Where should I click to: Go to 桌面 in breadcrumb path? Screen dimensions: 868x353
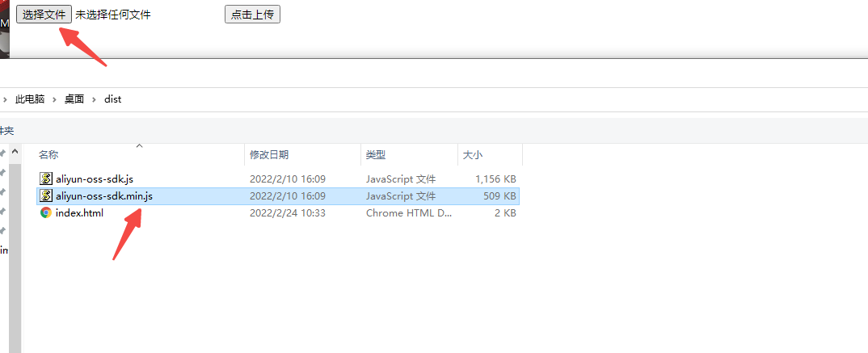click(x=74, y=99)
